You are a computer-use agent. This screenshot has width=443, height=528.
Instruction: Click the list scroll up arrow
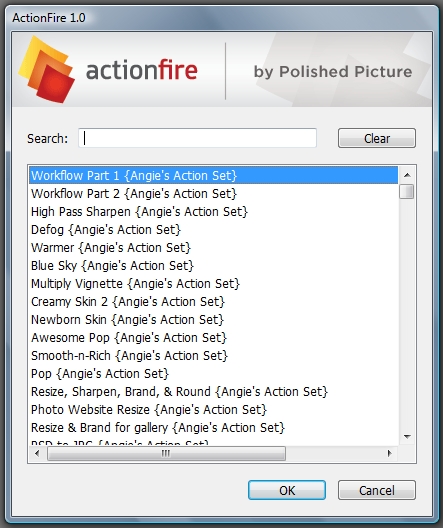point(407,175)
